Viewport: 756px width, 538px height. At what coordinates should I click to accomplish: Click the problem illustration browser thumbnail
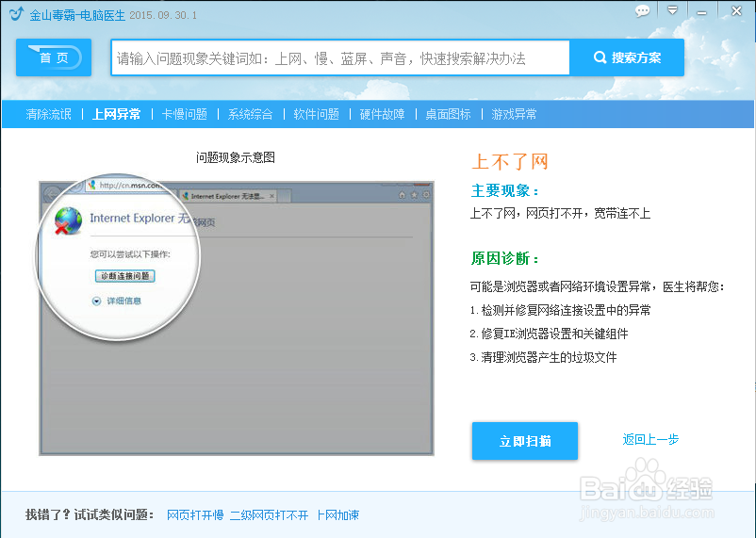[x=237, y=318]
